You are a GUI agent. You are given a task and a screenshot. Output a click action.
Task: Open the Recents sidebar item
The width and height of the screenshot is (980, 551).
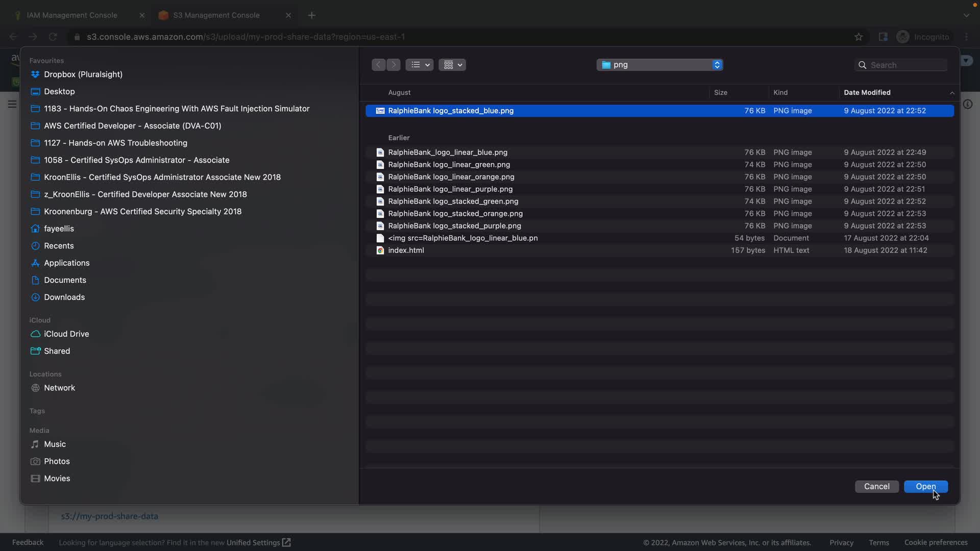point(59,246)
